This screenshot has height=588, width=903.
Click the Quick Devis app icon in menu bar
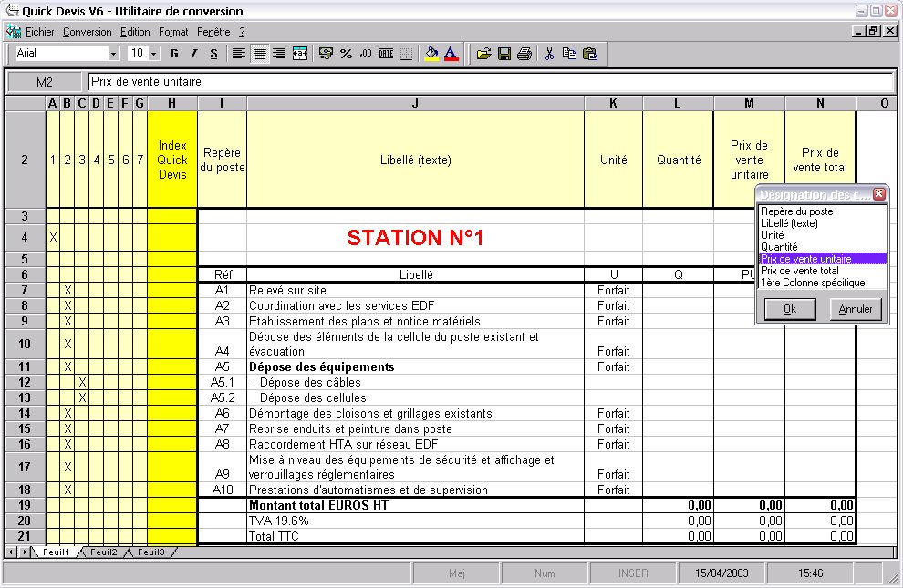pos(14,32)
